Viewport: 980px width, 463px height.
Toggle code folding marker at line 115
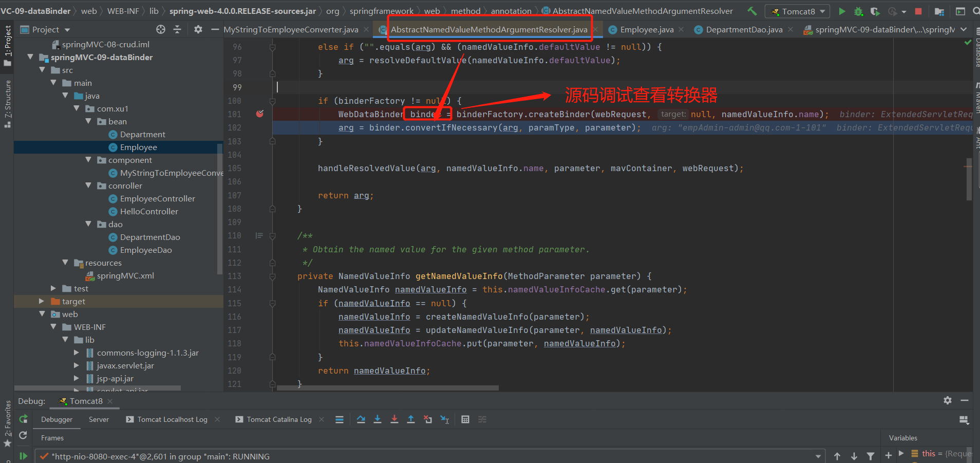pyautogui.click(x=273, y=304)
